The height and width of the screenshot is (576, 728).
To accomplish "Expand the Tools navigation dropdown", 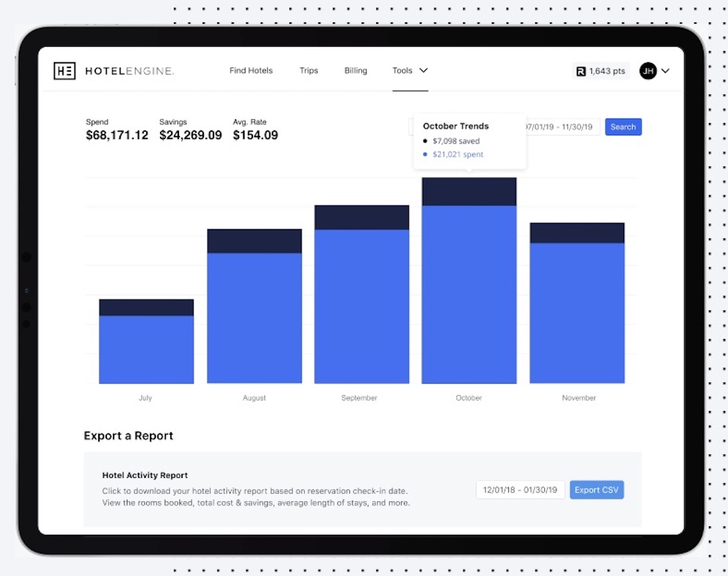I will 410,71.
